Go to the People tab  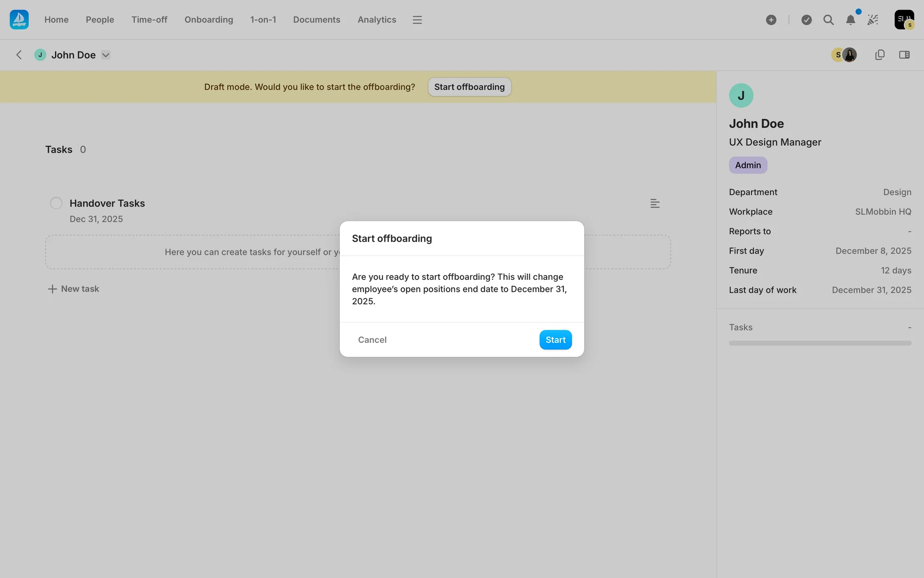tap(100, 20)
